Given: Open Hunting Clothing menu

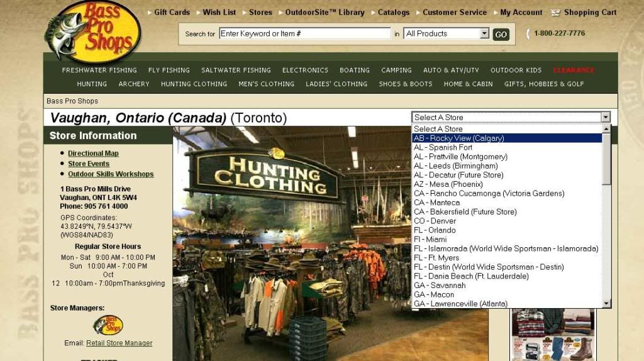Looking at the screenshot, I should tap(194, 84).
